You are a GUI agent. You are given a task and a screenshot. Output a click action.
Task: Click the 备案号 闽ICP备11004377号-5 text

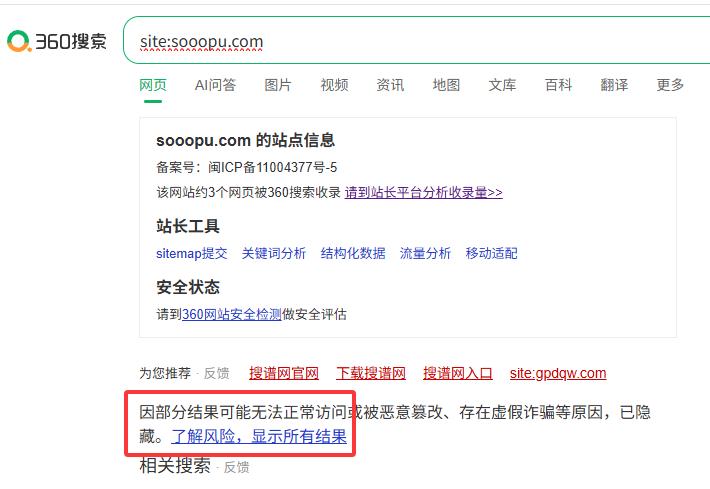pyautogui.click(x=247, y=168)
